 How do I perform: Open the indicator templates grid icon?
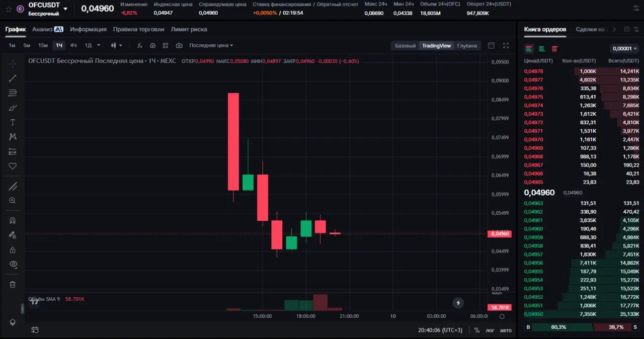click(x=166, y=45)
